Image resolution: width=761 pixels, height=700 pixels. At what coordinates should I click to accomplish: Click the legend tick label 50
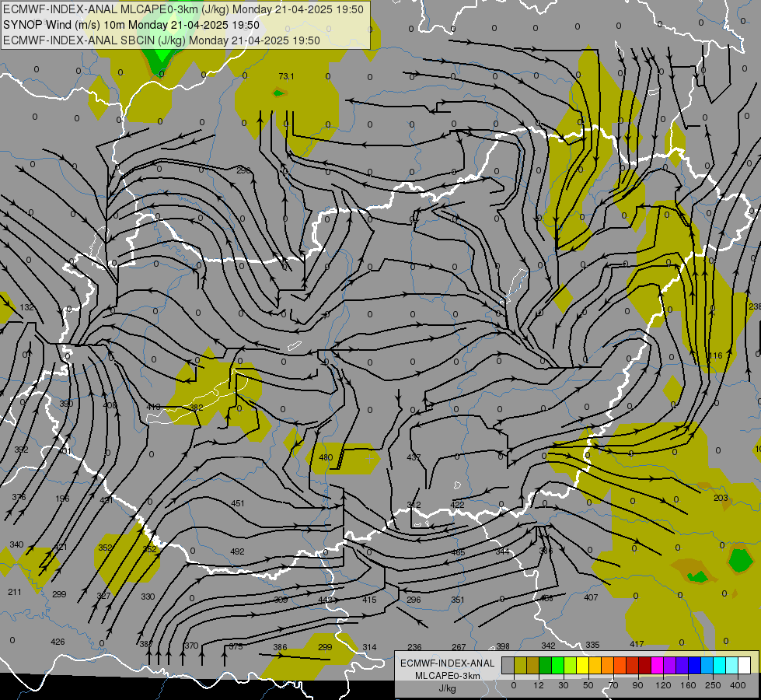point(588,685)
